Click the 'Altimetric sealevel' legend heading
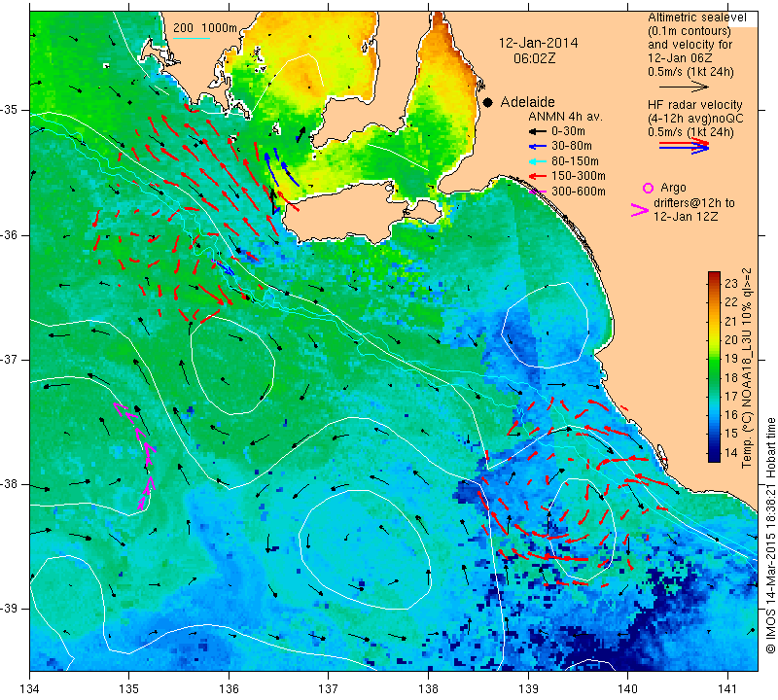This screenshot has width=778, height=700. (x=696, y=17)
